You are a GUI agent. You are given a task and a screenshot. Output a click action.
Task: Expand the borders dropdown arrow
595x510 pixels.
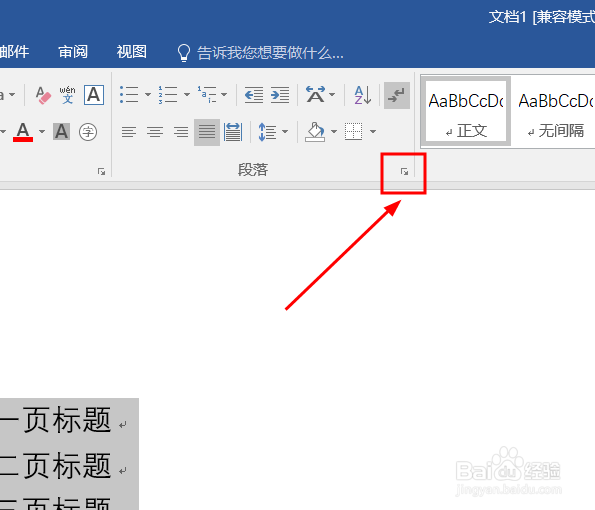point(373,132)
